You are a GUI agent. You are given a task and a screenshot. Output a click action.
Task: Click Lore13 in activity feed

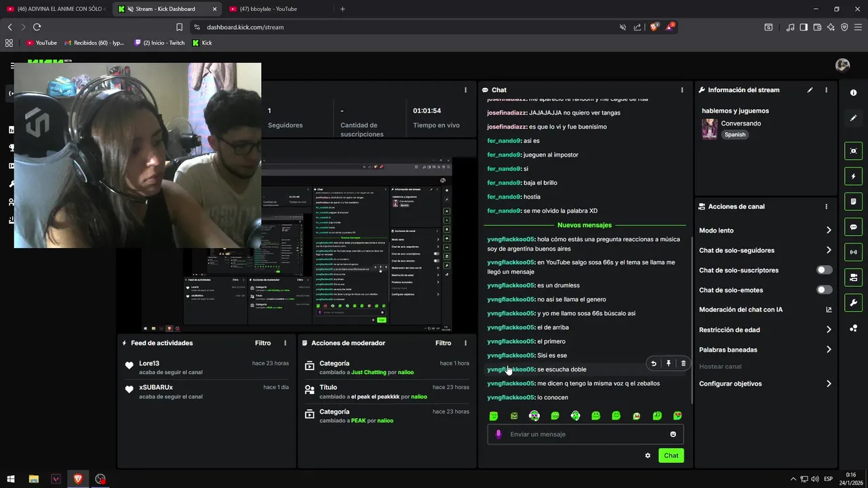149,363
